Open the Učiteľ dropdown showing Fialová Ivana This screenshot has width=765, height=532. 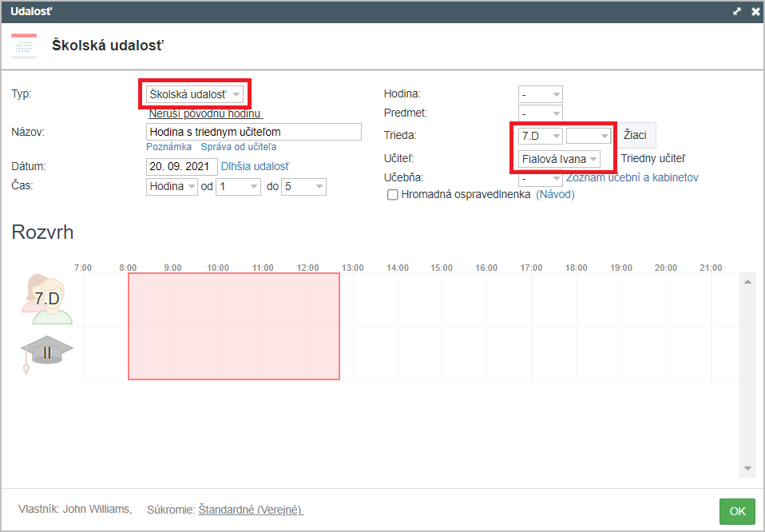pos(559,159)
